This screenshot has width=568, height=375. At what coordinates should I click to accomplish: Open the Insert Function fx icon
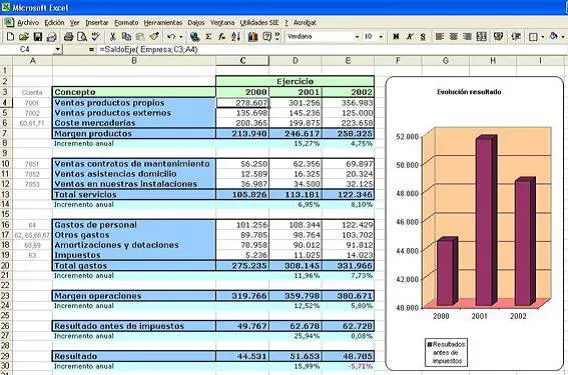click(x=222, y=37)
